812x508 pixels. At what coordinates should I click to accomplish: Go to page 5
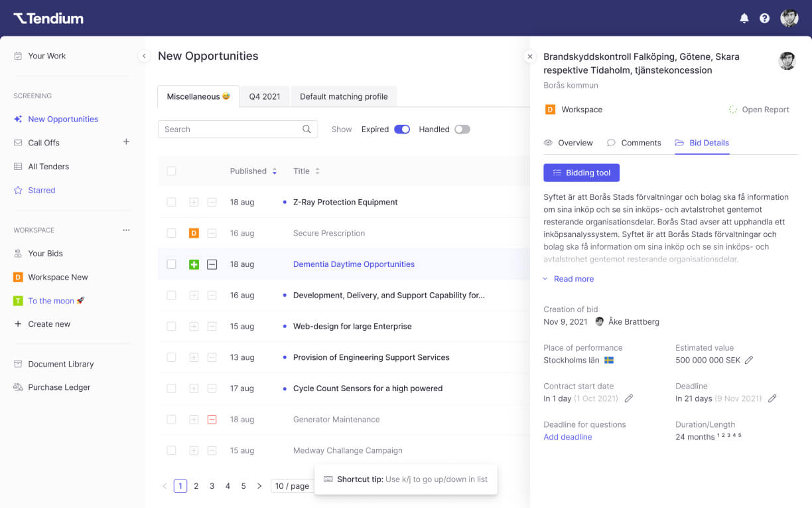pos(243,486)
